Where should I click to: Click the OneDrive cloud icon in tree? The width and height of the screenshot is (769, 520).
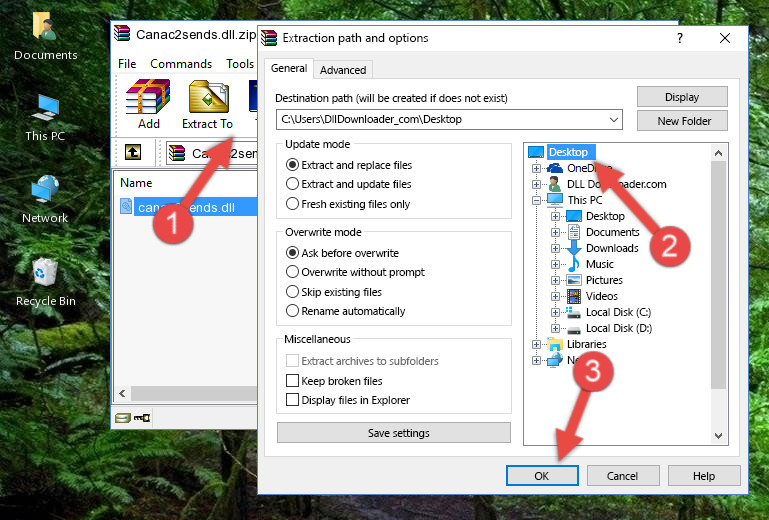tap(555, 168)
